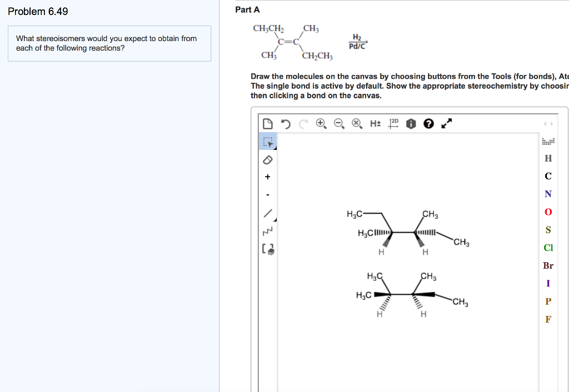Open the Marvin JS help
569x392 pixels.
click(x=428, y=123)
